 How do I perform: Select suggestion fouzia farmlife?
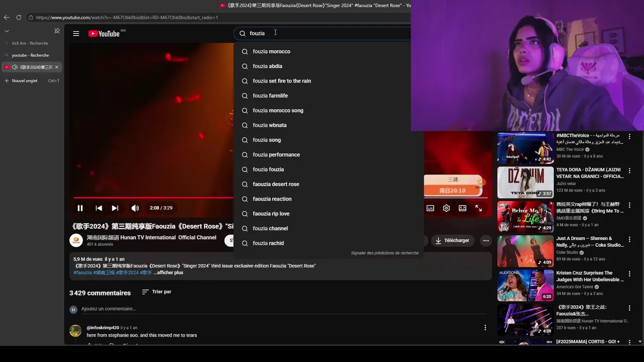(329, 96)
